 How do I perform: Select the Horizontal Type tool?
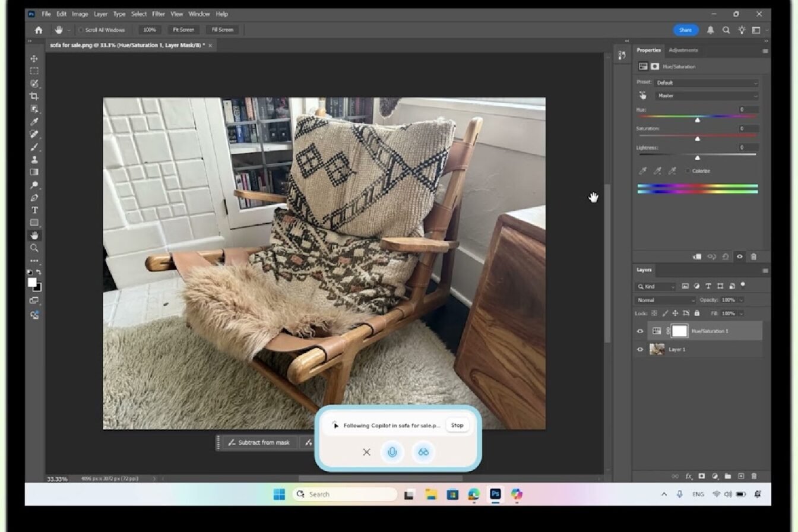pyautogui.click(x=34, y=210)
